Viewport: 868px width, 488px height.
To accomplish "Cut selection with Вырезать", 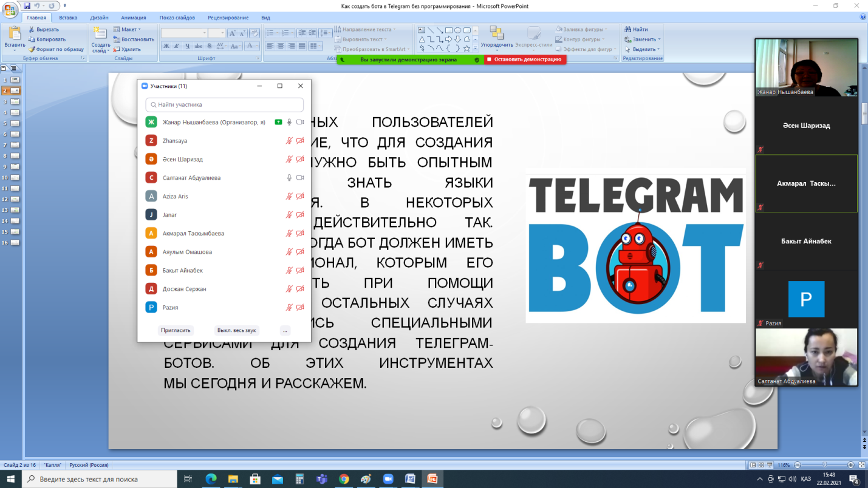I will pyautogui.click(x=44, y=29).
